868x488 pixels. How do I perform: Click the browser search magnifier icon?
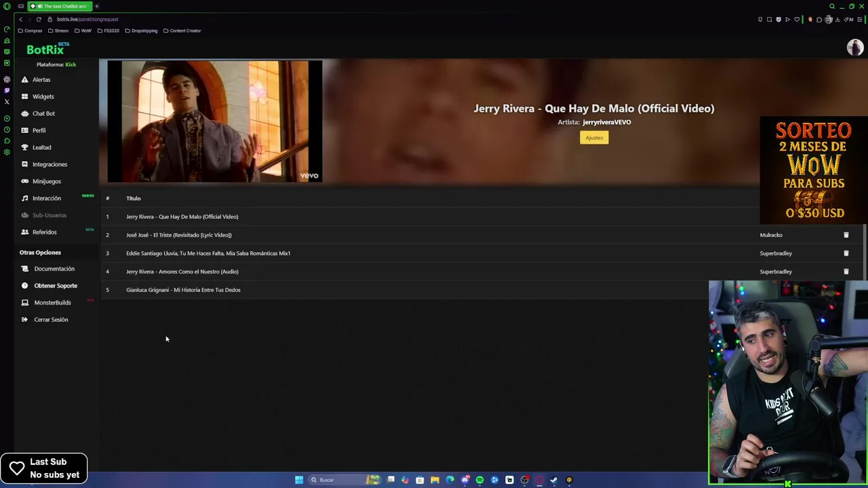(832, 6)
